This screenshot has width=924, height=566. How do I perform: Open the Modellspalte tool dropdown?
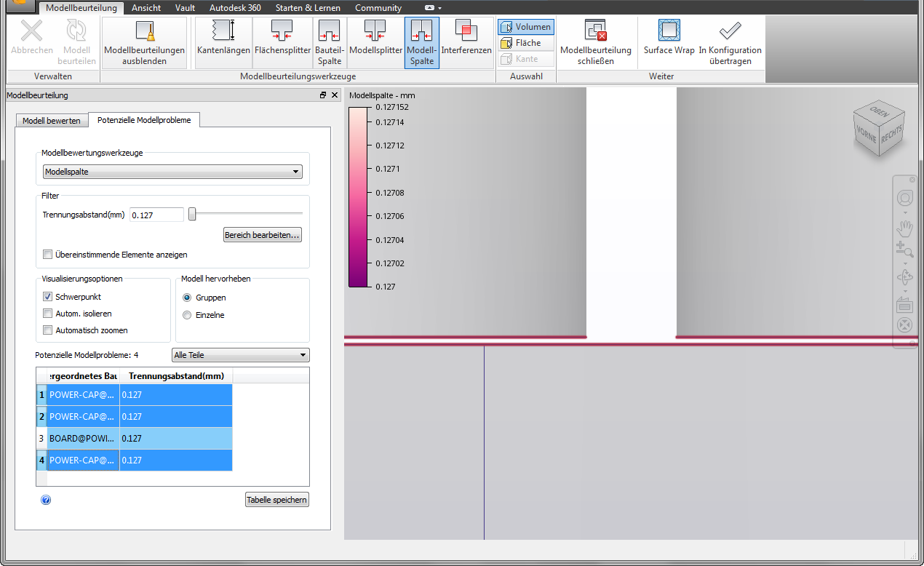coord(172,172)
